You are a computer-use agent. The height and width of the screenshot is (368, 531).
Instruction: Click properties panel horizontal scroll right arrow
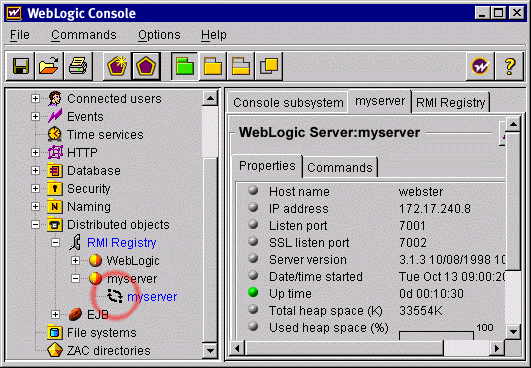click(497, 348)
